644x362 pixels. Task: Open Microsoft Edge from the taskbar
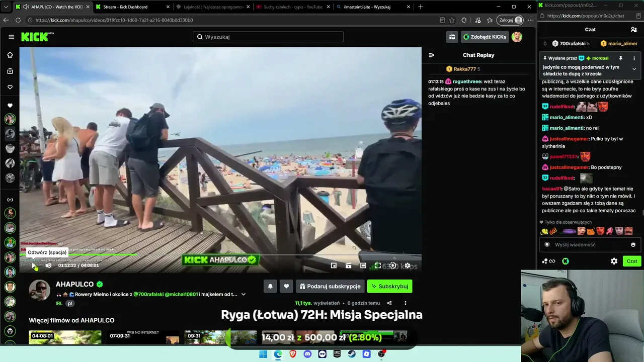tap(278, 354)
